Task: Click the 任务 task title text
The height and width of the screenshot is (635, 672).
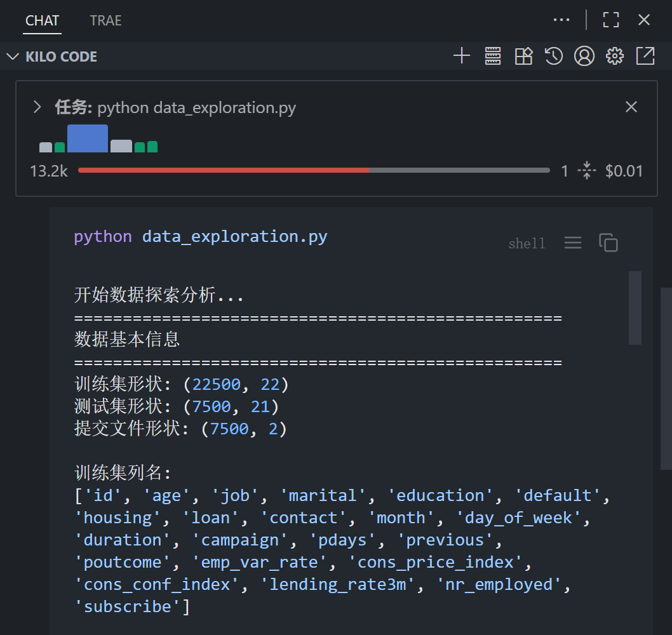Action: (175, 107)
